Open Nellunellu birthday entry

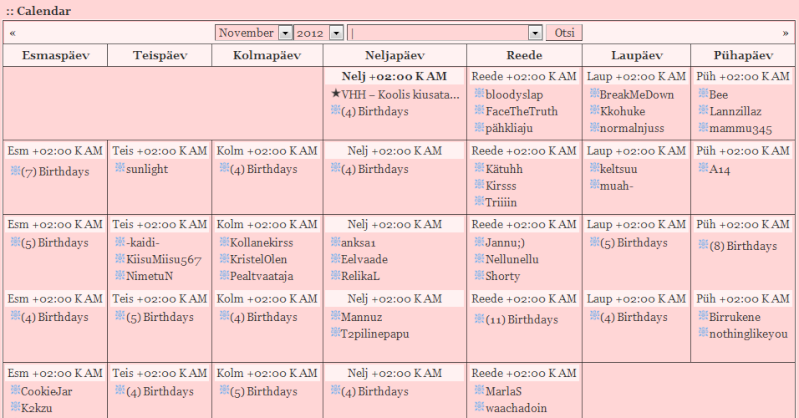coord(512,259)
